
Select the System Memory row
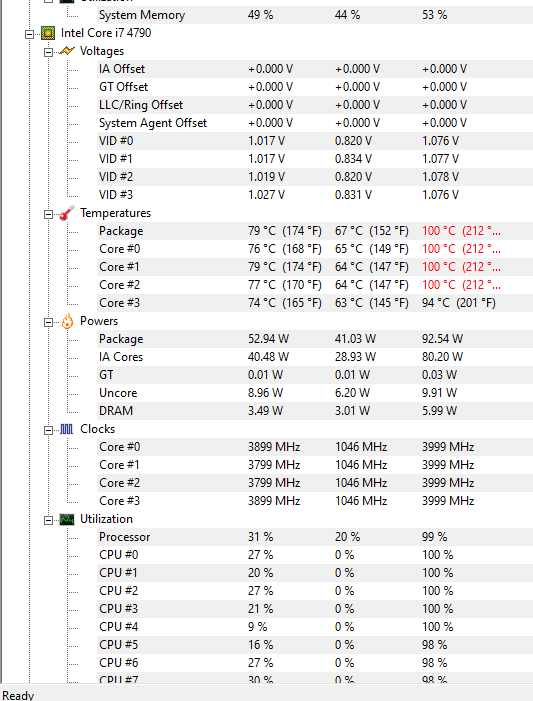[x=315, y=15]
